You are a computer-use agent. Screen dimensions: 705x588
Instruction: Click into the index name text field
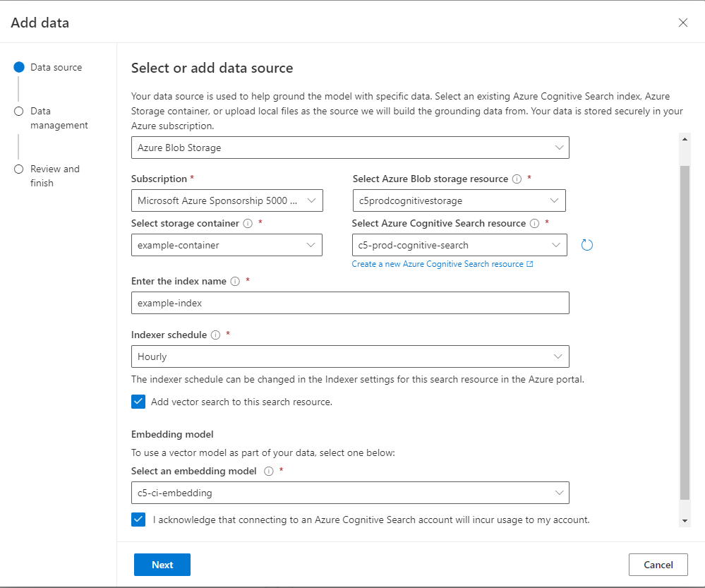[350, 303]
